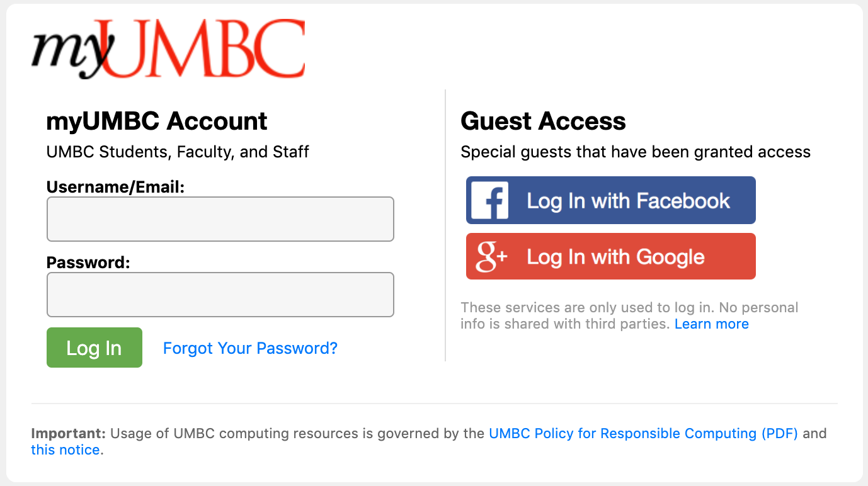Screen dimensions: 868x486
Task: Open the "this notice" link
Action: point(65,449)
